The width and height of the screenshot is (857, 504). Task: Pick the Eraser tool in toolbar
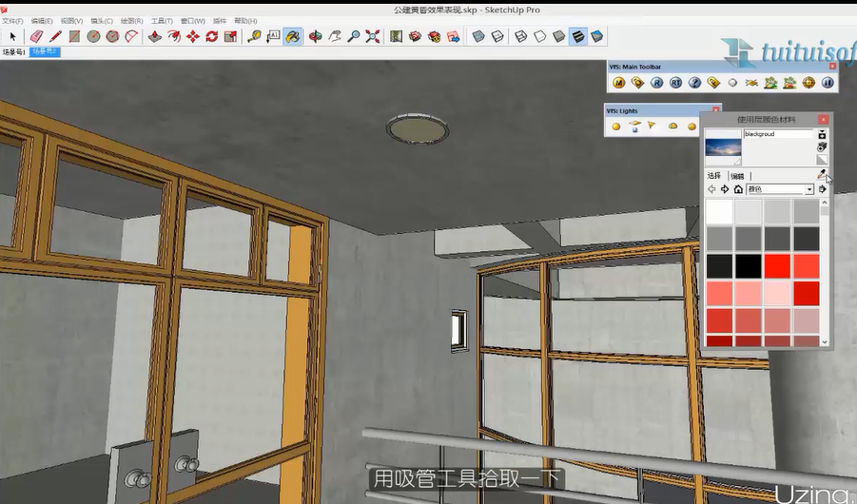37,36
